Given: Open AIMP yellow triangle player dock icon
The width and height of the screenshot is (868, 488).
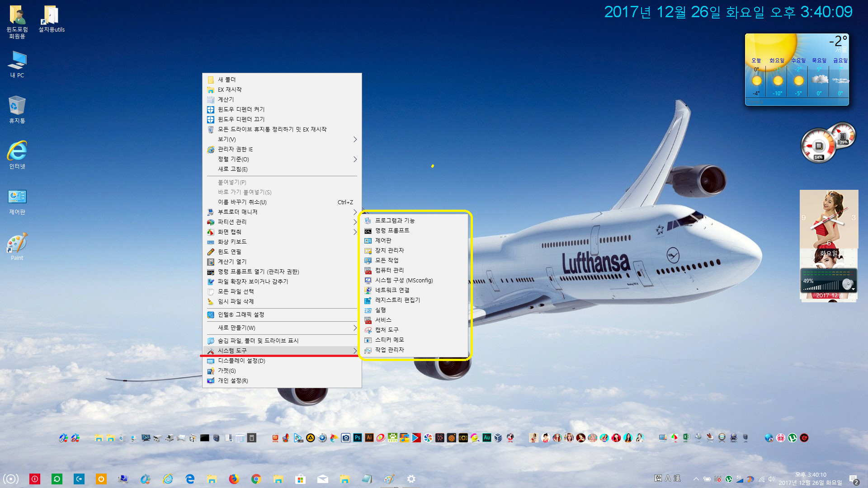Looking at the screenshot, I should (311, 437).
